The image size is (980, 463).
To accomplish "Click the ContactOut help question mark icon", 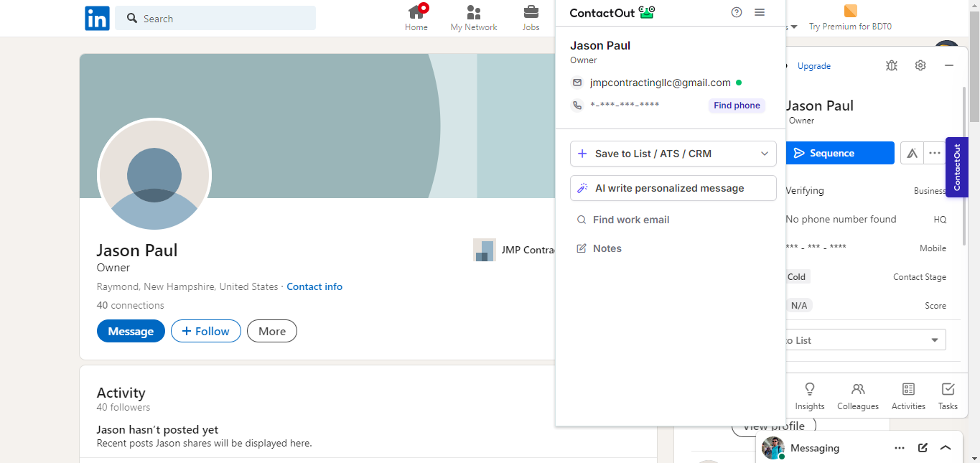I will (737, 12).
